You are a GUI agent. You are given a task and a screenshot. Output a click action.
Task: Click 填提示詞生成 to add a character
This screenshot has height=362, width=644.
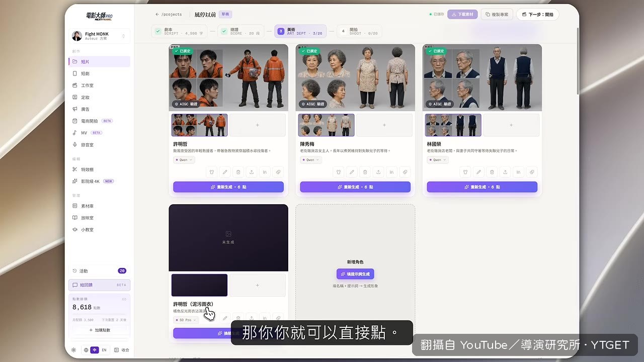click(x=355, y=274)
